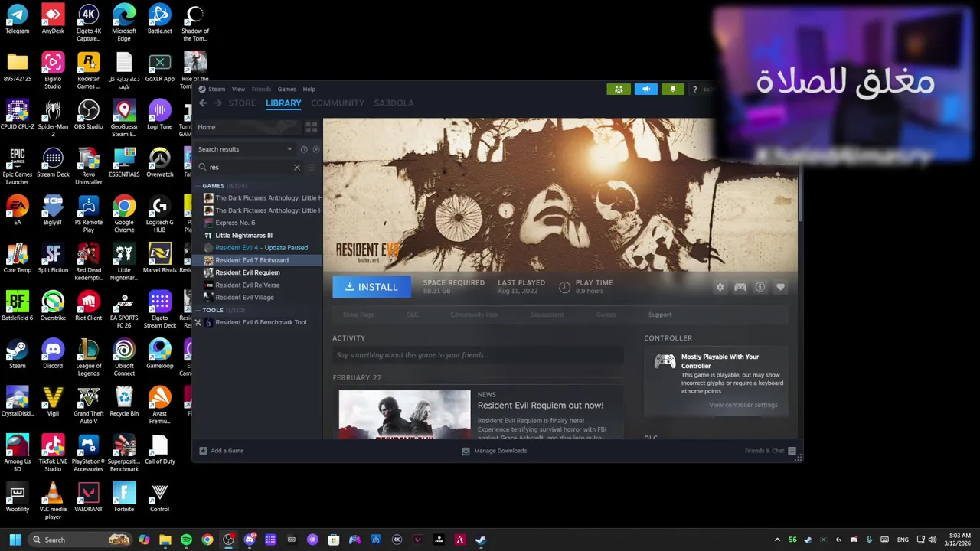The height and width of the screenshot is (551, 980).
Task: Click the blue INSTALL button
Action: pyautogui.click(x=371, y=287)
